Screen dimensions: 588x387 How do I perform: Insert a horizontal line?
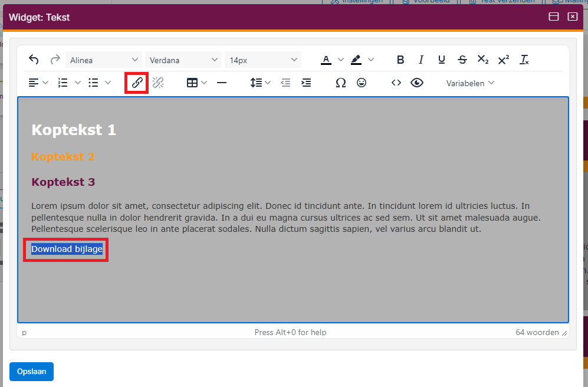222,83
